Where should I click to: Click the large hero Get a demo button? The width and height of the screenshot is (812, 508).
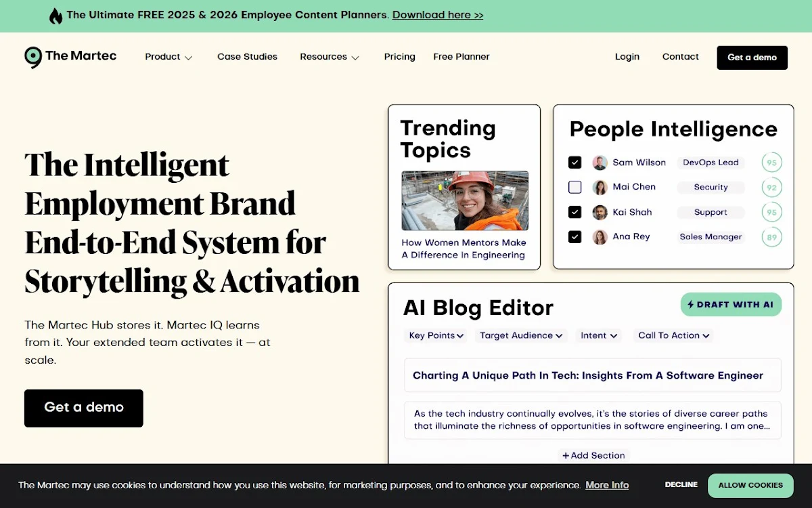(84, 408)
